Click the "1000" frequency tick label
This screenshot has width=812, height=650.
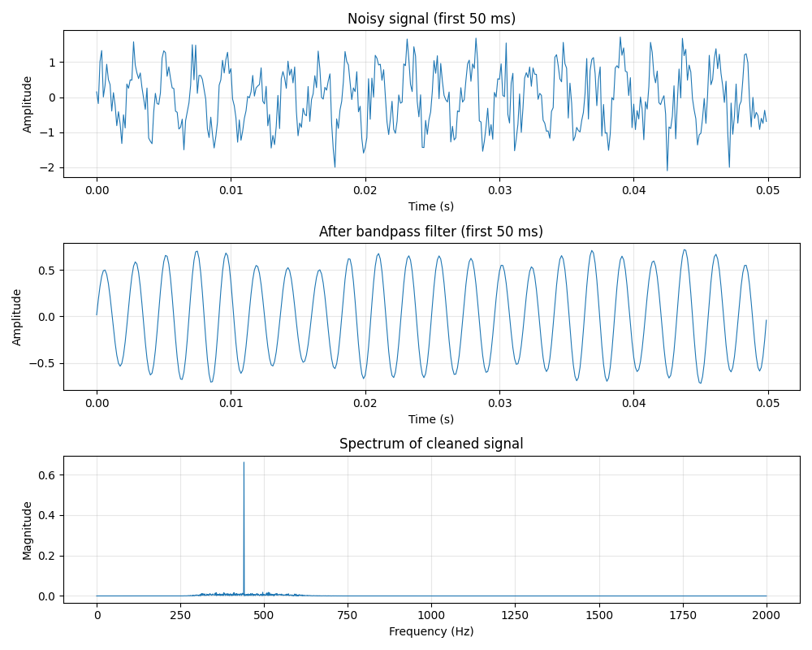tap(431, 615)
